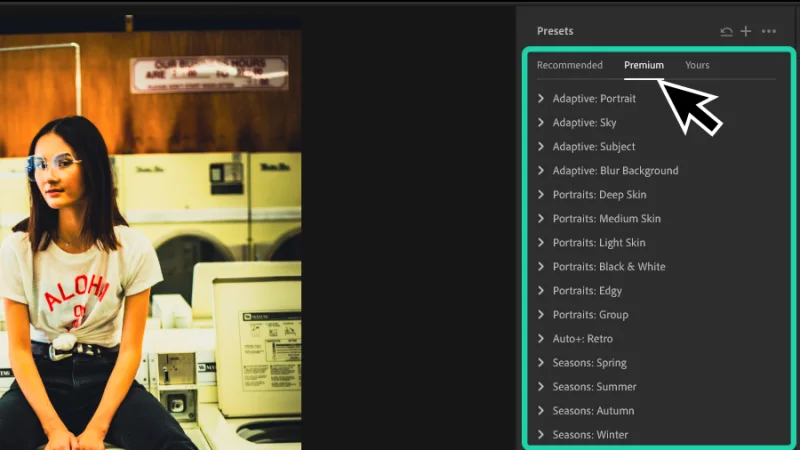
Task: Click the 'Auto+: Retro' label
Action: click(x=583, y=338)
